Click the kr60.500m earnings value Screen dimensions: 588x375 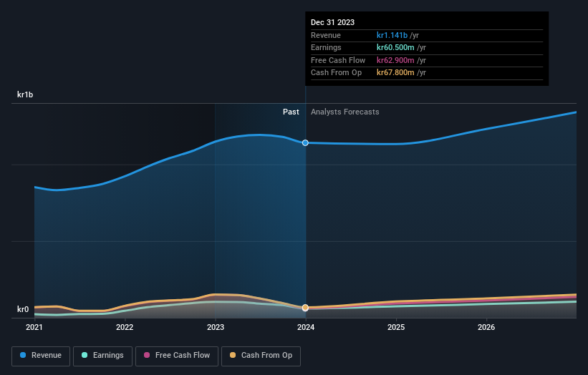pyautogui.click(x=395, y=47)
